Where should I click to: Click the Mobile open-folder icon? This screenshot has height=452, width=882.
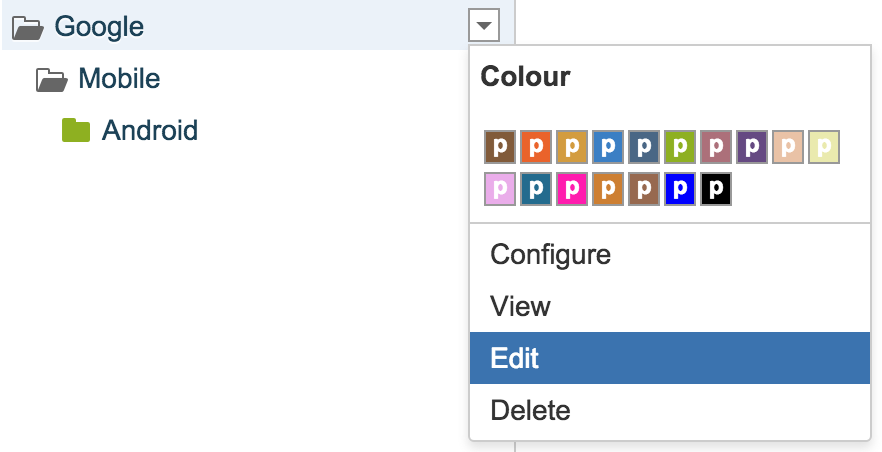(x=51, y=78)
